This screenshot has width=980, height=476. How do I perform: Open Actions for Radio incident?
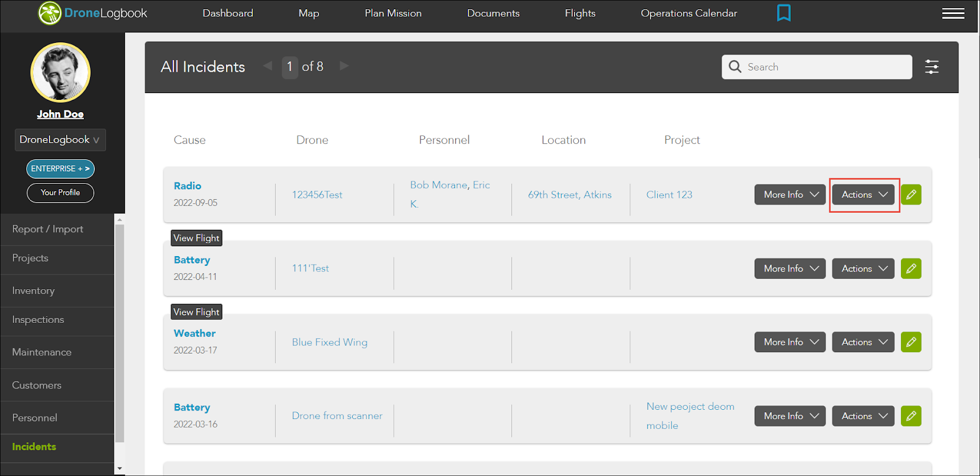pos(864,195)
